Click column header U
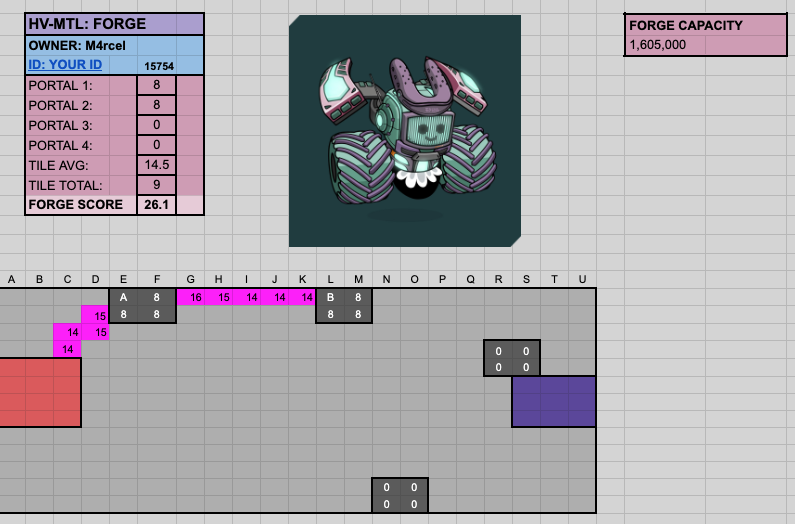The image size is (795, 524). click(582, 279)
